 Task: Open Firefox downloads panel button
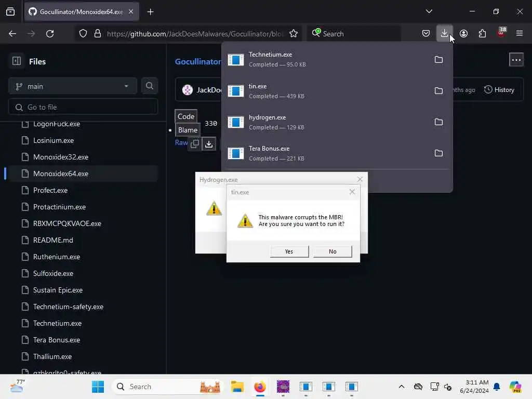pyautogui.click(x=444, y=33)
